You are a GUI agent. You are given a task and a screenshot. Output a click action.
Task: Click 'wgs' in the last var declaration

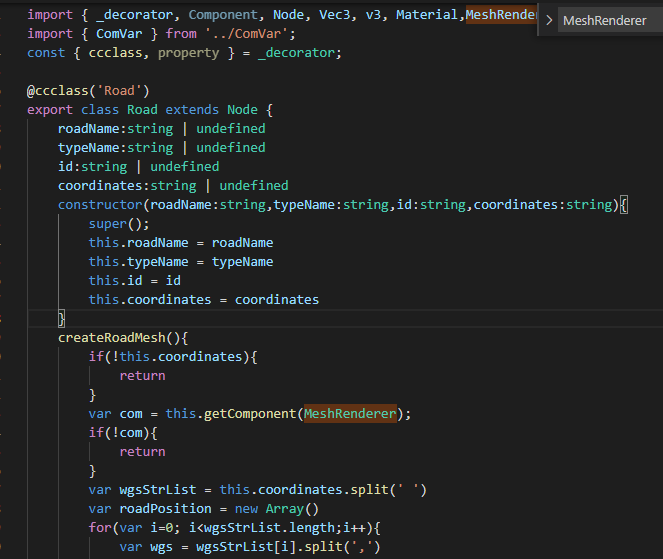pos(162,547)
